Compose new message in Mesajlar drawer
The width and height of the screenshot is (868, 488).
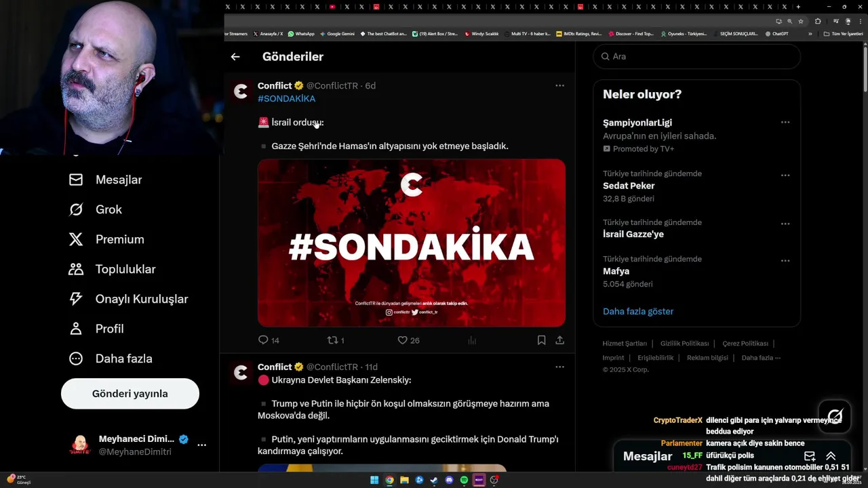coord(810,456)
